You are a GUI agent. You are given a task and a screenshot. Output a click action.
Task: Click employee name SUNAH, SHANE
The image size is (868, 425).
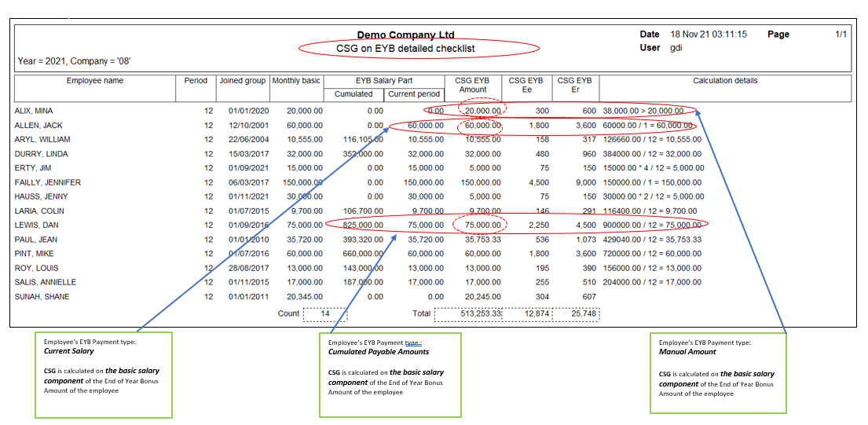[x=42, y=297]
